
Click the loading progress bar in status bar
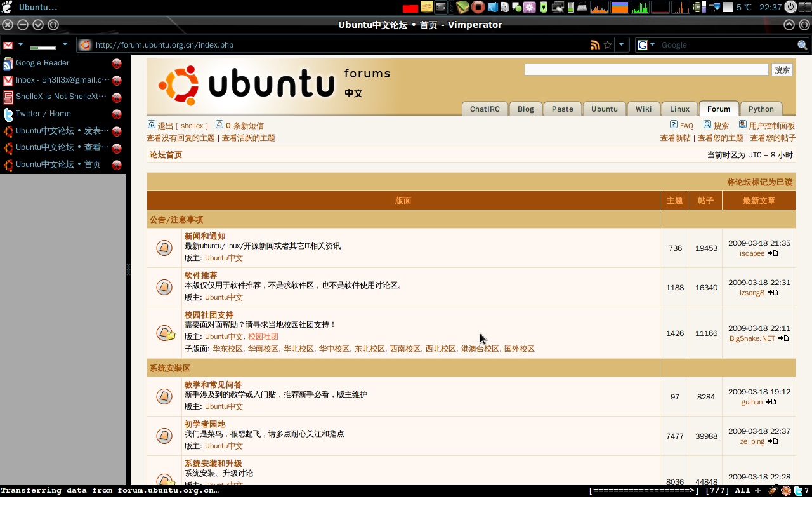(644, 491)
